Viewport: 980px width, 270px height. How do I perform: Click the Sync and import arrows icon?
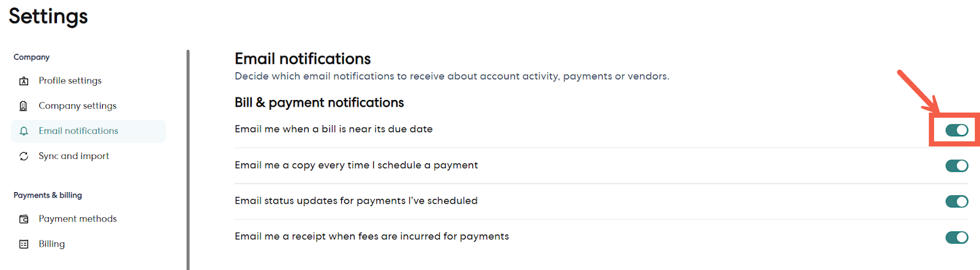[24, 156]
